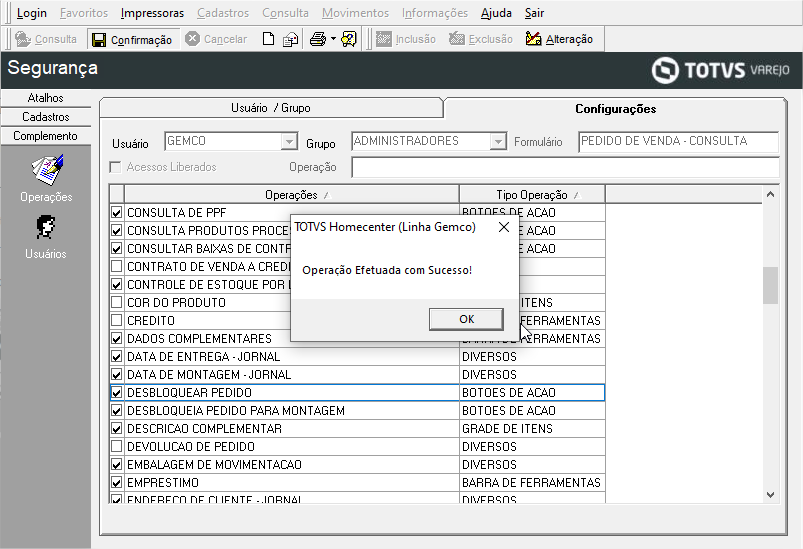Click BARRA DE FERRAMENTAS cell of EMPRESTIMO row
803x549 pixels.
coord(532,482)
